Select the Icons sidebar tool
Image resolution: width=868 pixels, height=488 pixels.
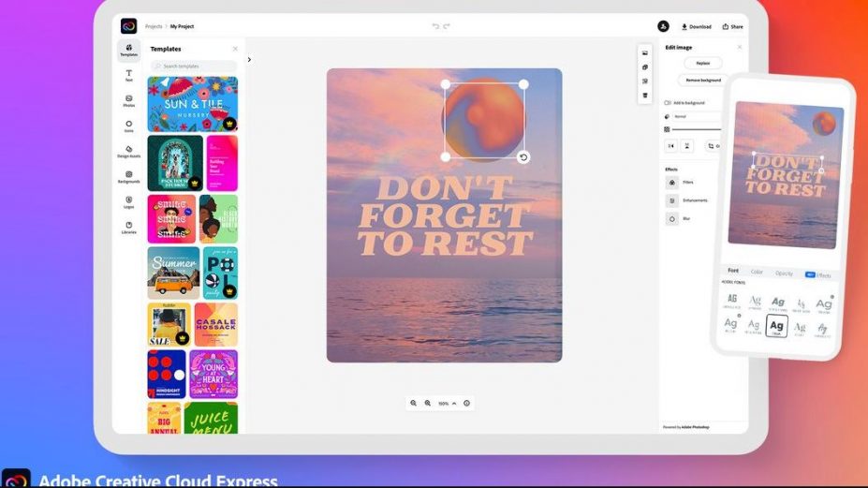tap(129, 126)
